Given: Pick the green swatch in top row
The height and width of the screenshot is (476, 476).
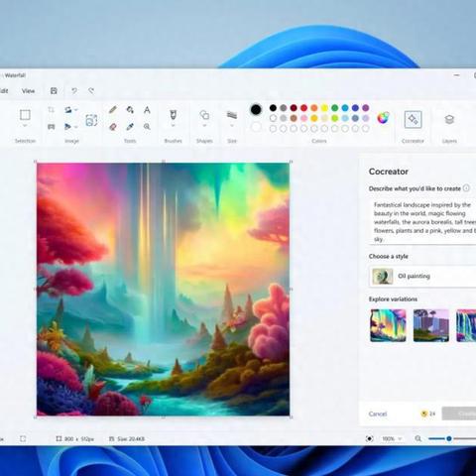Looking at the screenshot, I should [335, 108].
